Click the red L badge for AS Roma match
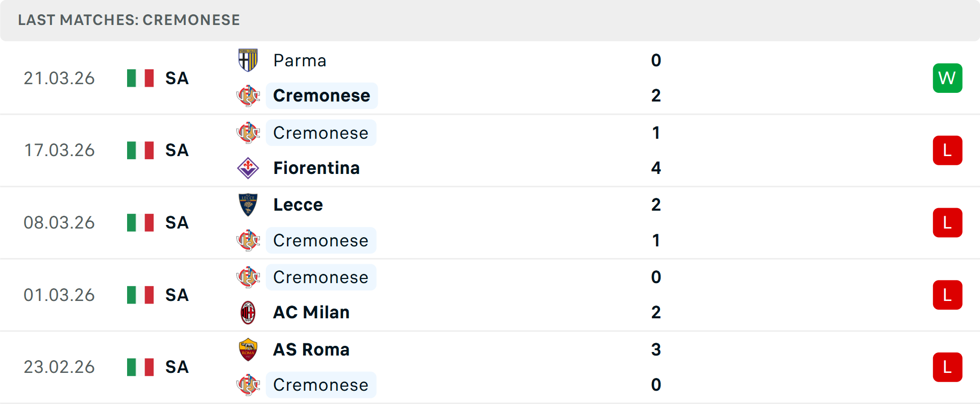The image size is (980, 404). click(x=947, y=367)
